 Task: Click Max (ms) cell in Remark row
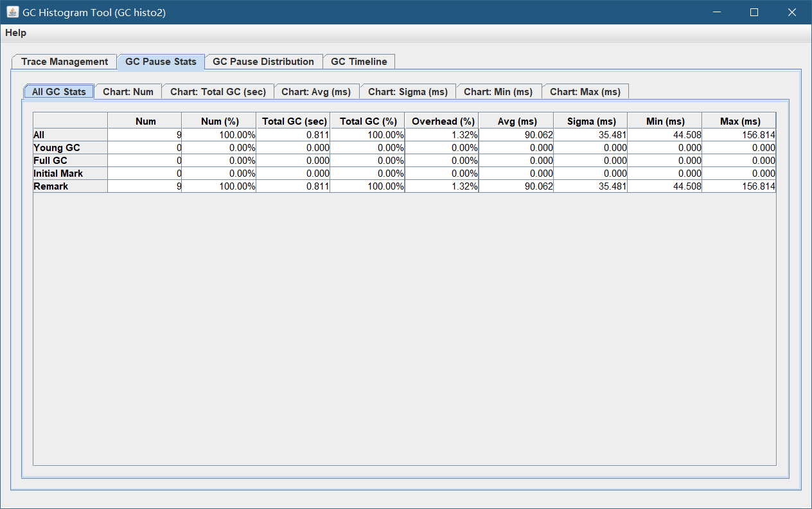[739, 186]
